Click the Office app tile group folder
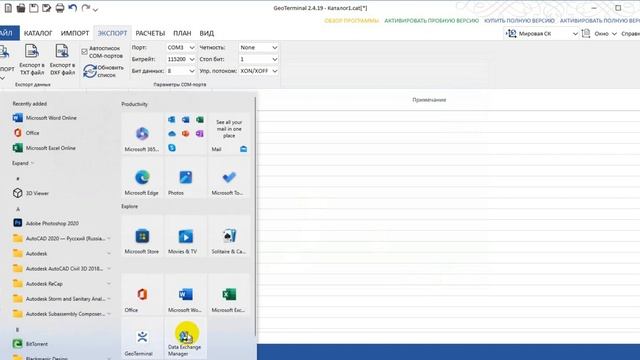 [x=185, y=133]
